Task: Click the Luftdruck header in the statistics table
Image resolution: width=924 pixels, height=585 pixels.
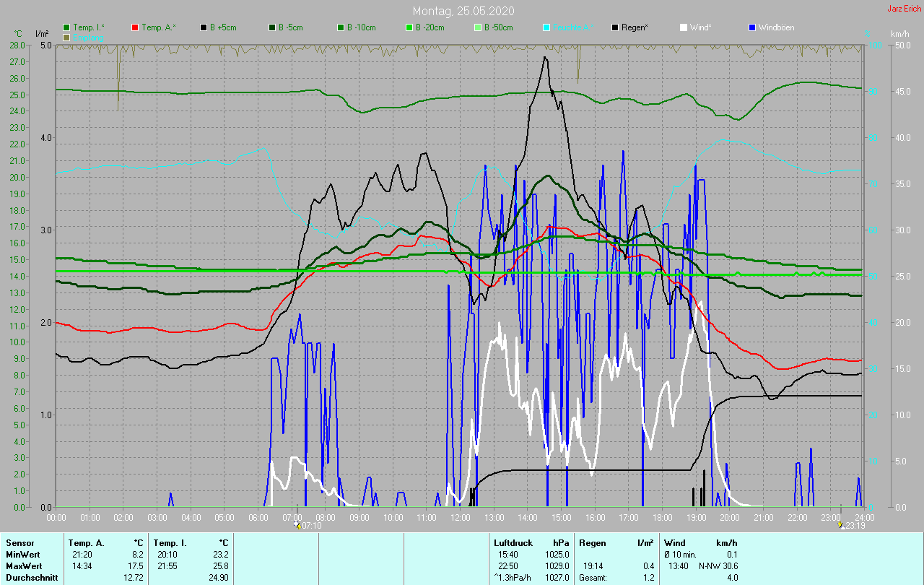Action: [513, 542]
